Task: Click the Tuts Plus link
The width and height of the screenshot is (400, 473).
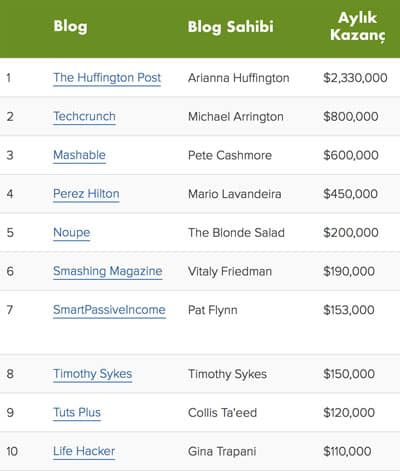Action: (77, 412)
